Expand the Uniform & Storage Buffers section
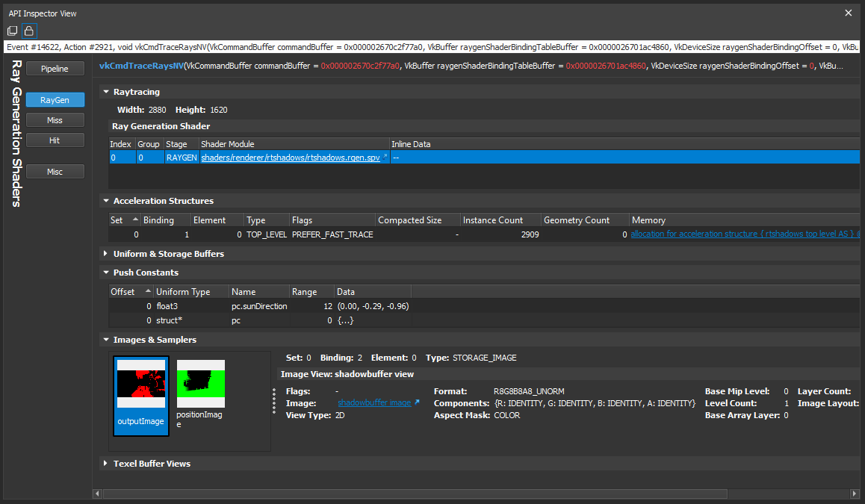This screenshot has width=865, height=504. (105, 254)
